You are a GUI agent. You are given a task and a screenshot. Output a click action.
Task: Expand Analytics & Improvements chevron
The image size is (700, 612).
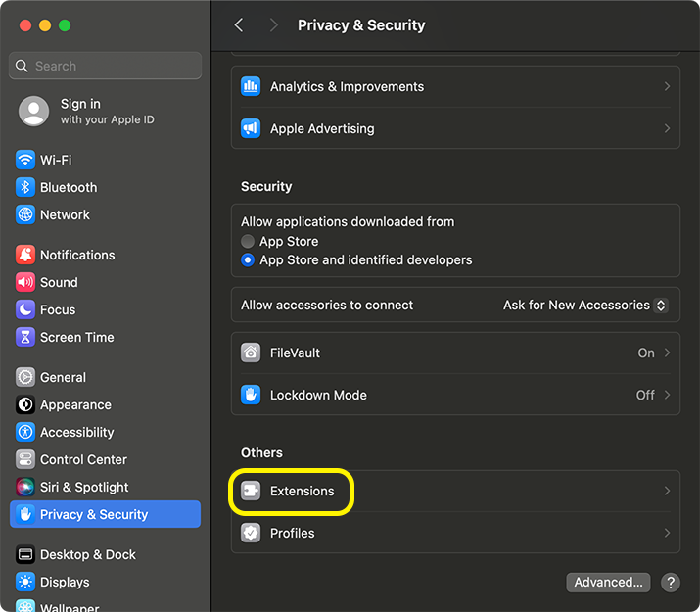pyautogui.click(x=667, y=86)
